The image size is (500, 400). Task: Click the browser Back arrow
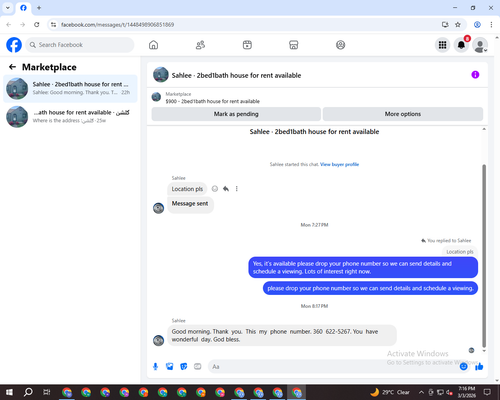9,25
